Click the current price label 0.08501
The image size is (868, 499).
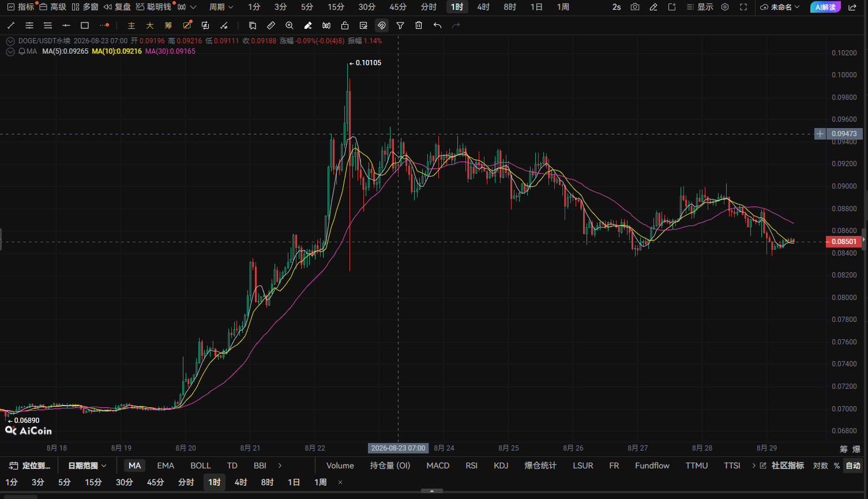click(x=844, y=242)
